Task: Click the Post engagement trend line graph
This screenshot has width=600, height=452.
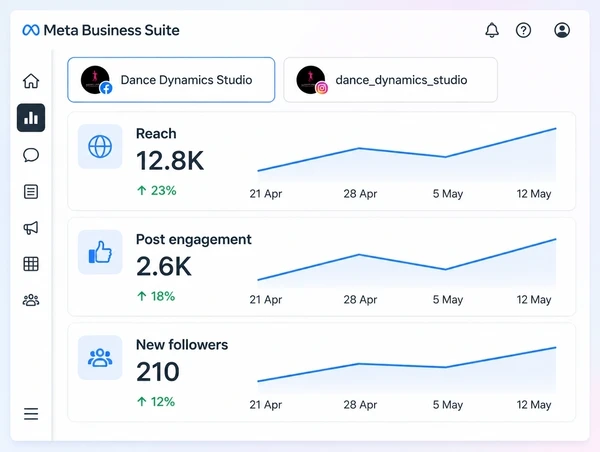Action: (x=407, y=261)
